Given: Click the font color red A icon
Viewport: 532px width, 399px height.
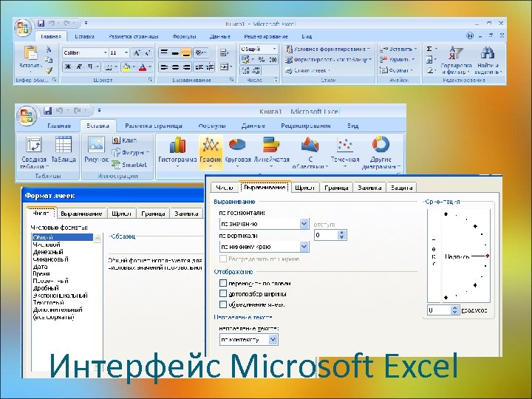Looking at the screenshot, I should (x=143, y=66).
